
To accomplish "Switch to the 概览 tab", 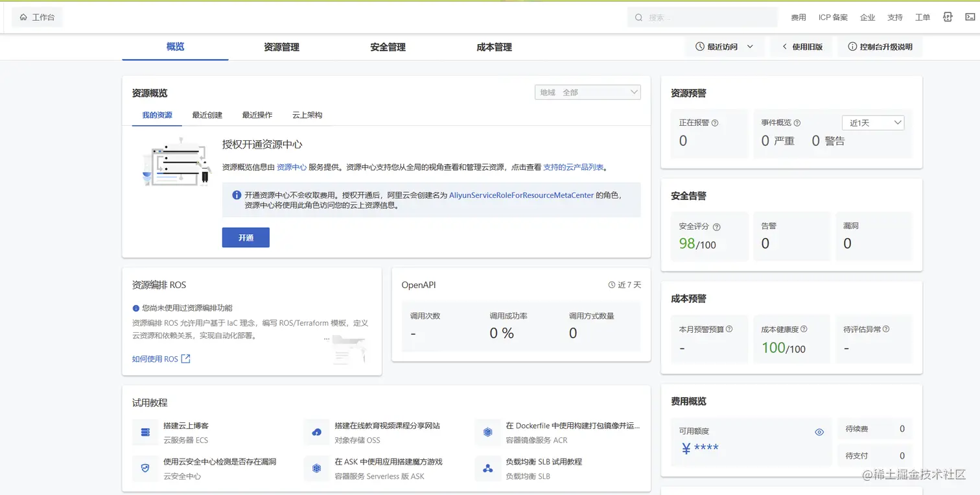I will [175, 47].
